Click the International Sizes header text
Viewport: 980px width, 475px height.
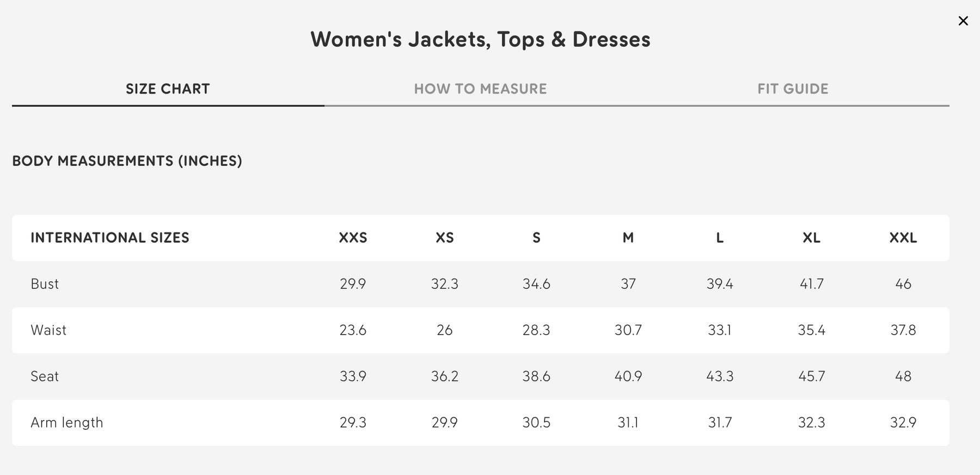pyautogui.click(x=110, y=238)
